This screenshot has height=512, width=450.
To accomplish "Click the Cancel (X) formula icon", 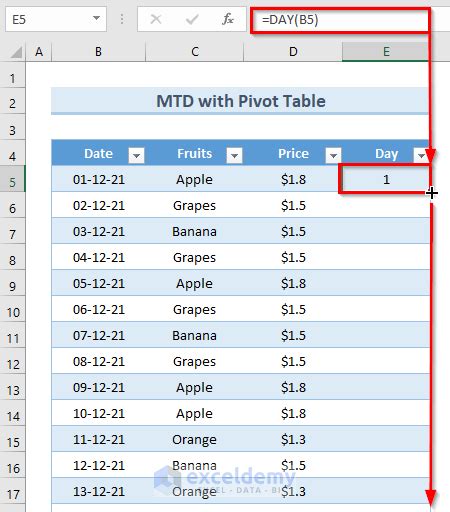I will [156, 19].
